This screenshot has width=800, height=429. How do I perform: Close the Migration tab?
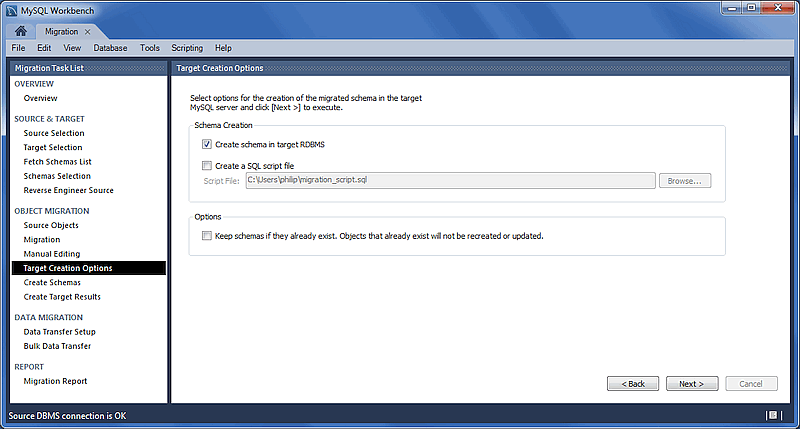tap(88, 32)
